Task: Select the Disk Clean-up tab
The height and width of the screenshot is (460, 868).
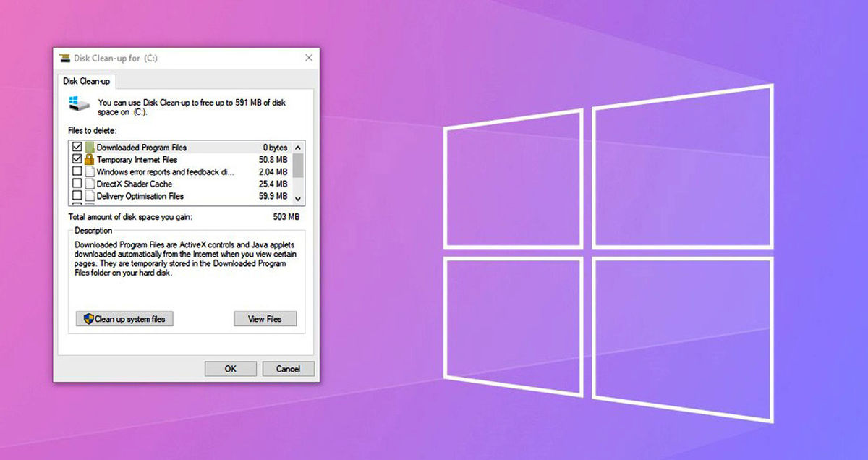Action: click(86, 81)
